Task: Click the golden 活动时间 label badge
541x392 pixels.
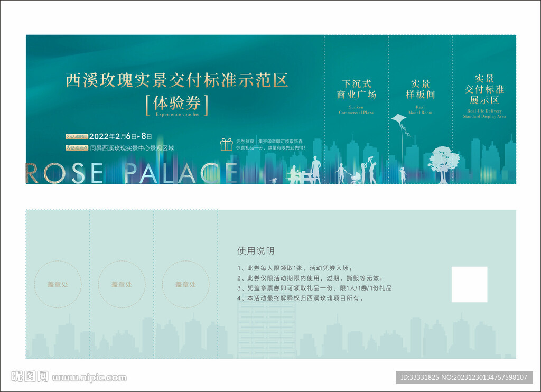Action: point(77,137)
